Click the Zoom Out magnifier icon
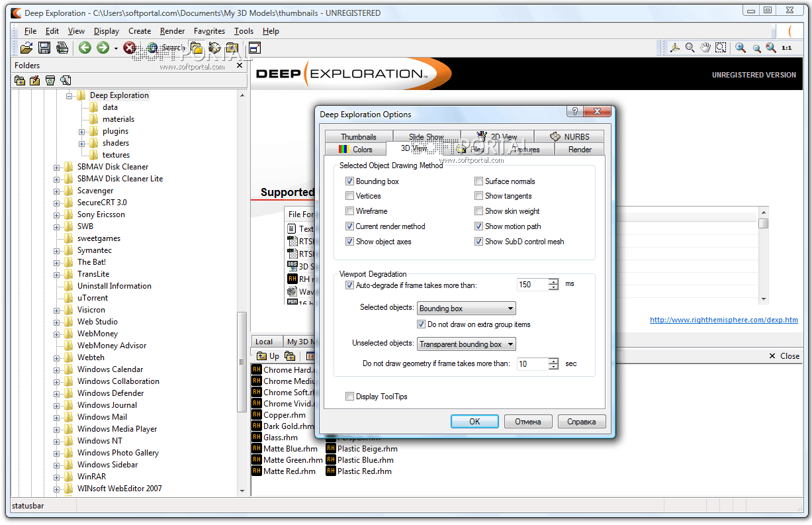Image resolution: width=812 pixels, height=525 pixels. (756, 48)
